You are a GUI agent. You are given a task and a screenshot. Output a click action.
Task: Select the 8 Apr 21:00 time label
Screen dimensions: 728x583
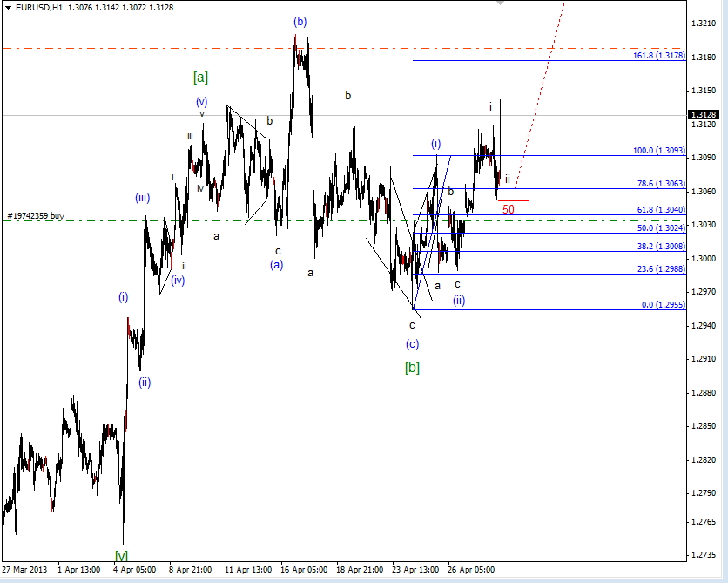(191, 570)
